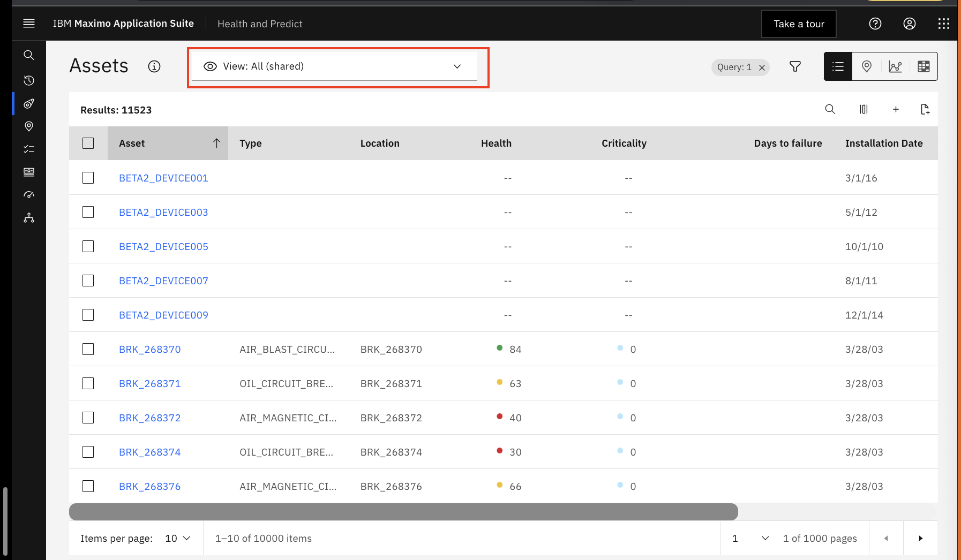Sort by Asset column arrow
Viewport: 961px width, 560px height.
(x=216, y=143)
